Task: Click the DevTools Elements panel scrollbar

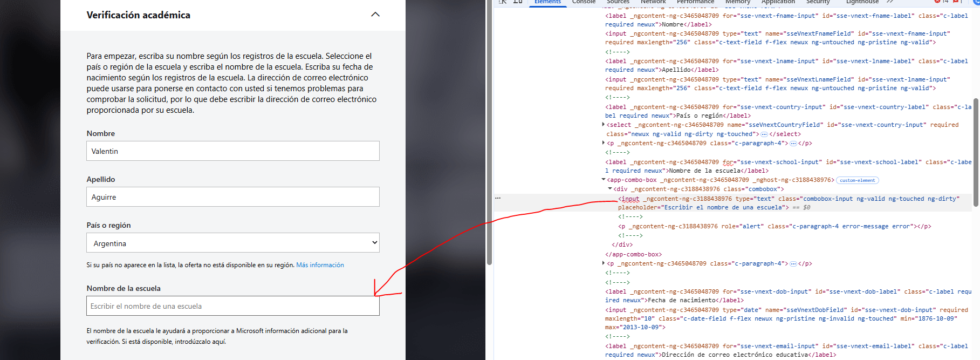Action: tap(976, 152)
